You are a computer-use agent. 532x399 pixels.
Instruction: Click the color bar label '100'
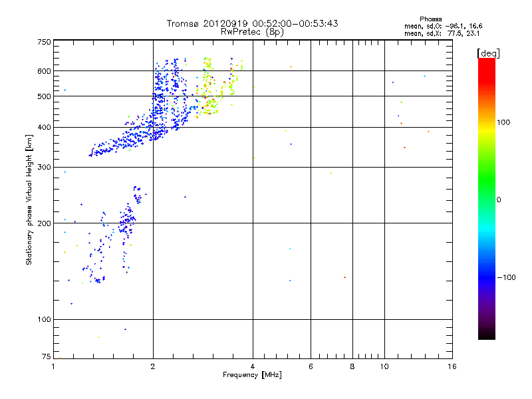click(x=503, y=122)
